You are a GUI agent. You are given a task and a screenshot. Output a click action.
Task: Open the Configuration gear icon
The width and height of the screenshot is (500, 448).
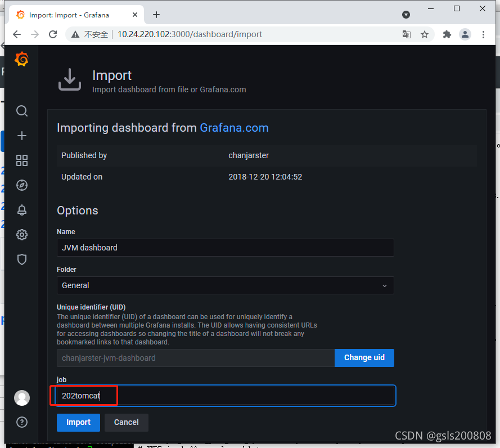pos(22,235)
